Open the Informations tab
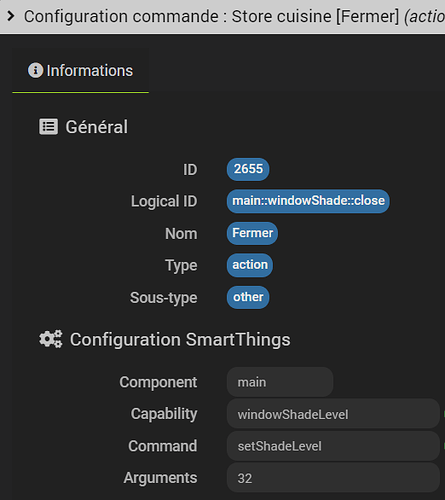Image resolution: width=445 pixels, height=500 pixels. pos(80,71)
